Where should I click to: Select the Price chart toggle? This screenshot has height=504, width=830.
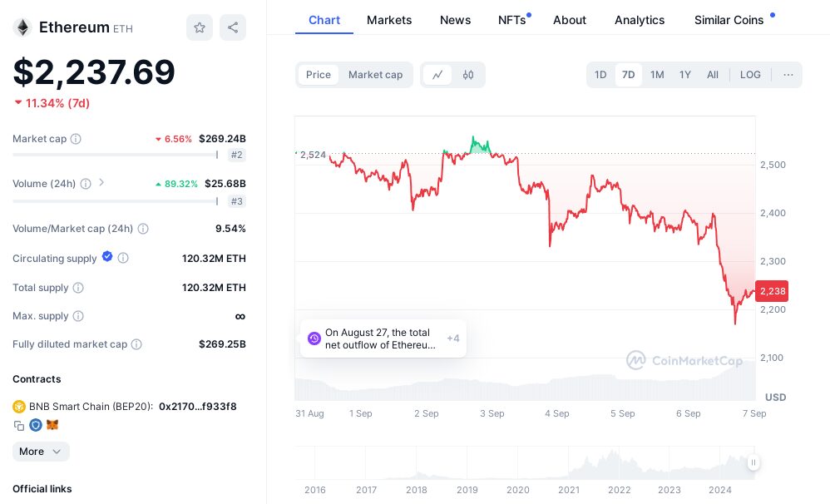tap(319, 75)
